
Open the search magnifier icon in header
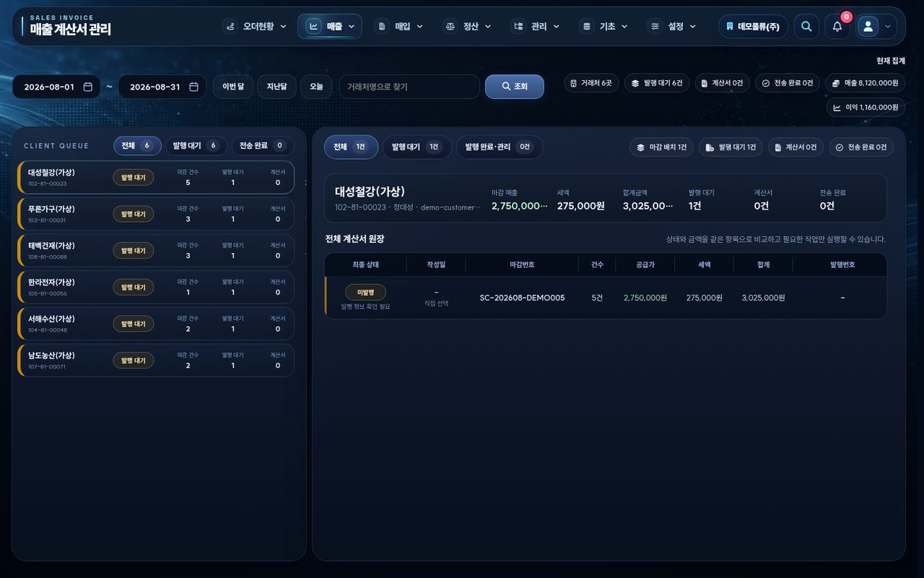click(806, 27)
